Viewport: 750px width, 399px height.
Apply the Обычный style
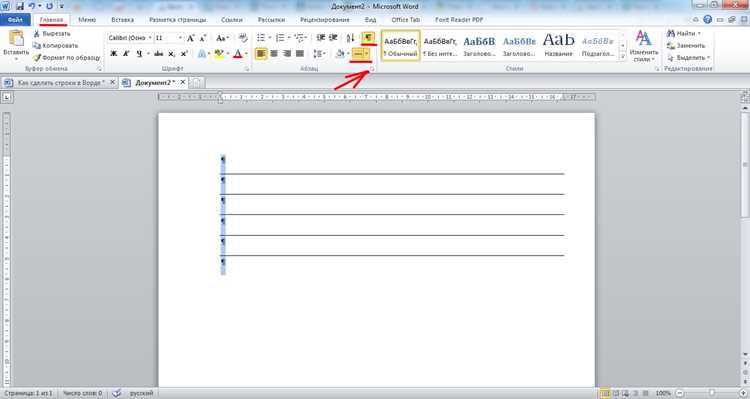pyautogui.click(x=401, y=45)
